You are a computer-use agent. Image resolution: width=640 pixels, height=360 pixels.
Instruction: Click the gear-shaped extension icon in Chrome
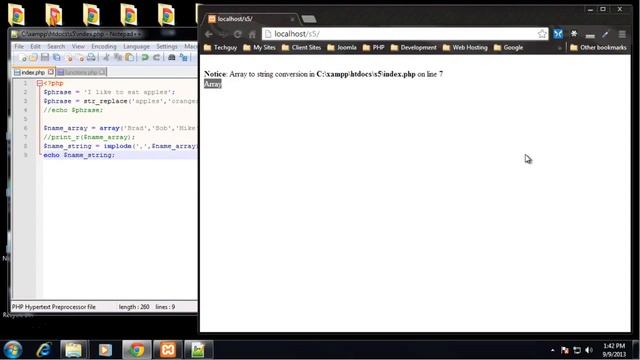tap(574, 34)
